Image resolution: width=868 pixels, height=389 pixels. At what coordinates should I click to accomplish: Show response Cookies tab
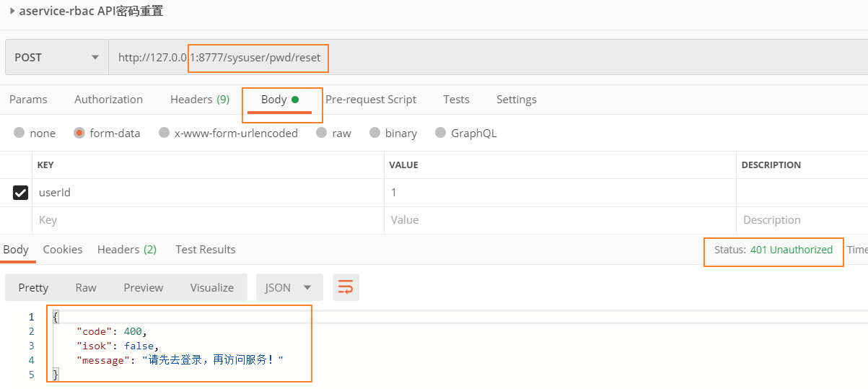coord(63,250)
